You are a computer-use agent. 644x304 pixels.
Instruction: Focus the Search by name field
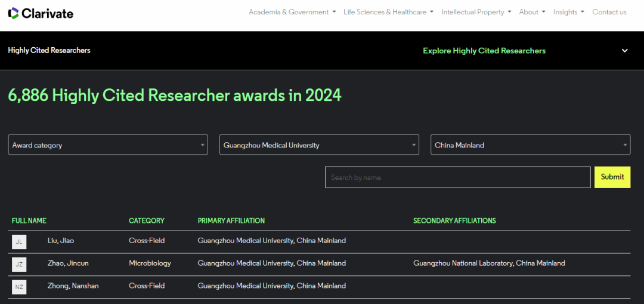[x=457, y=177]
